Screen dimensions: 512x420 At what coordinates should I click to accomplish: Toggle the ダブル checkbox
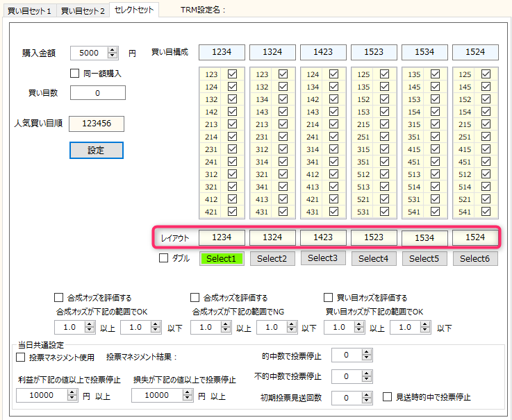pos(164,258)
